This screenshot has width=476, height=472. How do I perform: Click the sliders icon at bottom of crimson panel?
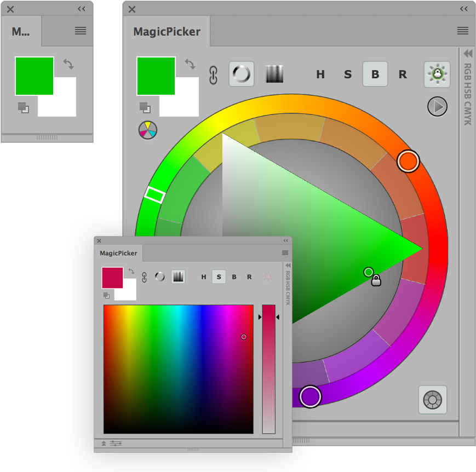pos(116,443)
